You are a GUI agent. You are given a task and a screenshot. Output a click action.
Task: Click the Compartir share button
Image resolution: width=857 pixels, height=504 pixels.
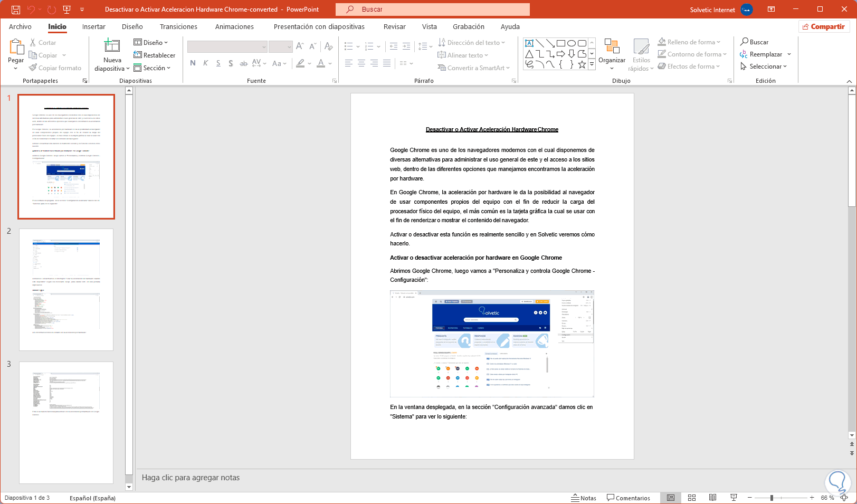point(824,26)
